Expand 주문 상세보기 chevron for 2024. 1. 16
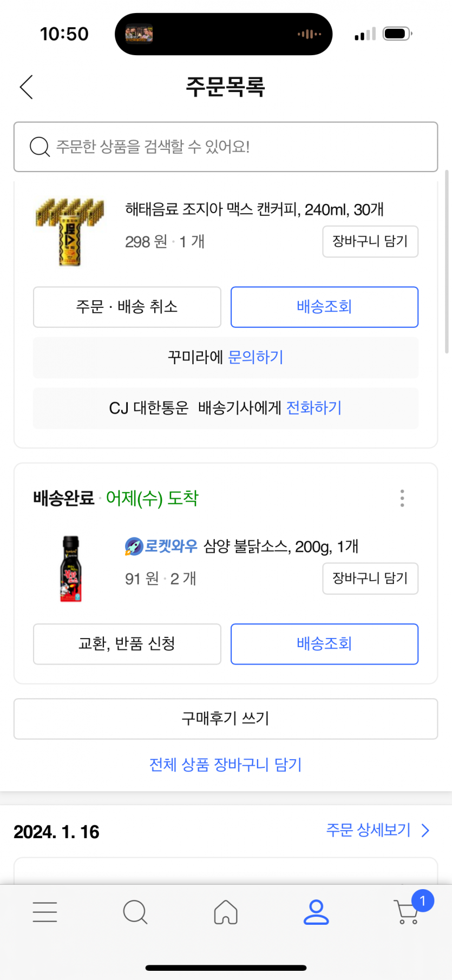Viewport: 452px width, 980px height. (x=425, y=831)
